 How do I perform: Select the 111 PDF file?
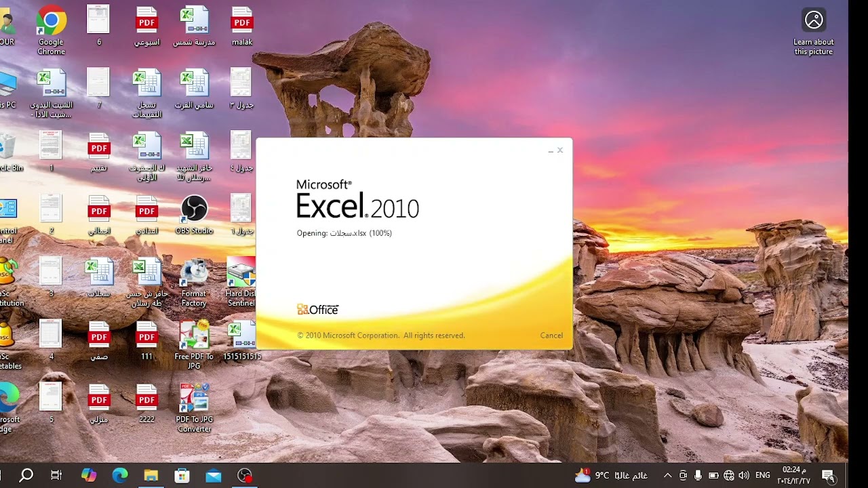(x=146, y=342)
